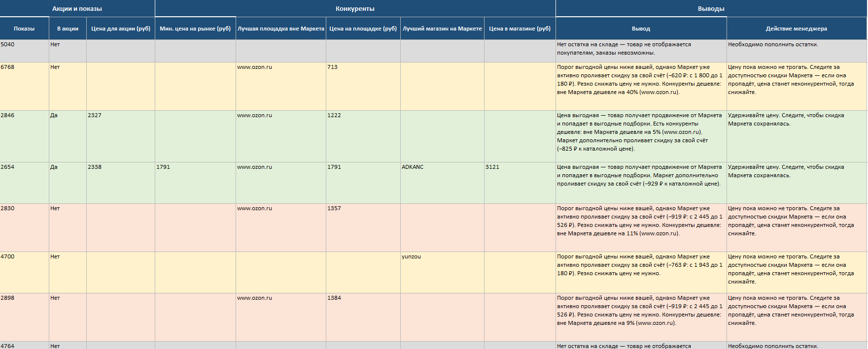Screen dimensions: 868x349
Task: Click 'Нет' in the 2898 row
Action: [68, 317]
